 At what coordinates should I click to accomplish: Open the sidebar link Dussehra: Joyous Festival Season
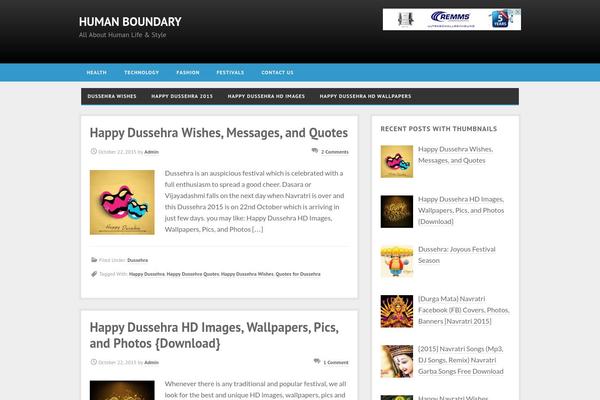(457, 255)
